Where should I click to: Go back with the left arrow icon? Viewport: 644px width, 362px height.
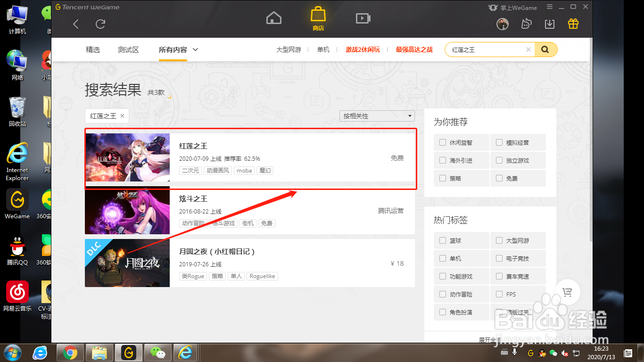(76, 24)
